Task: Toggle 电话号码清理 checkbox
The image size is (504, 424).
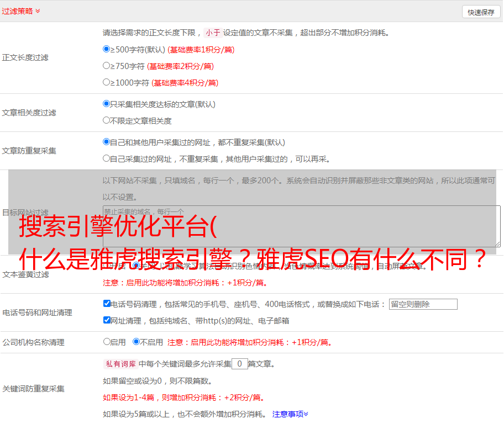Action: (x=107, y=304)
